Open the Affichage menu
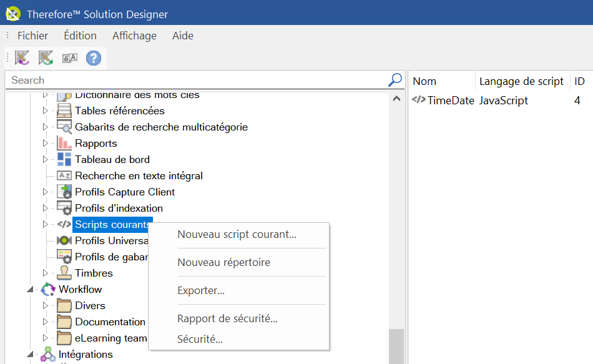Image resolution: width=593 pixels, height=364 pixels. click(x=134, y=36)
